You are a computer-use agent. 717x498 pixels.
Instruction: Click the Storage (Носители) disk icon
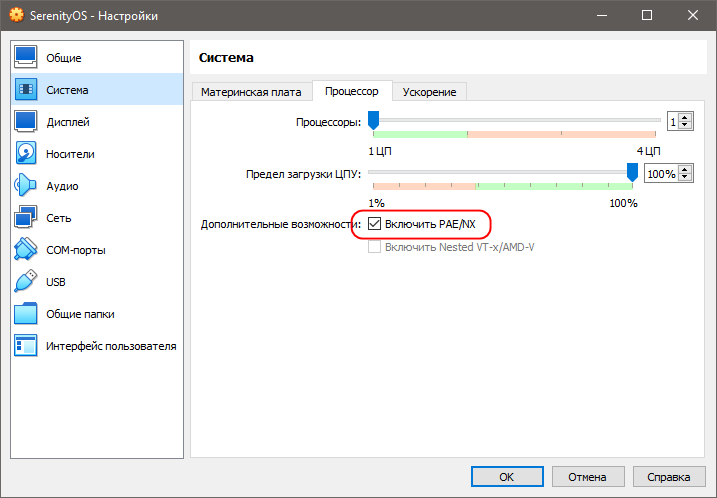pos(26,154)
